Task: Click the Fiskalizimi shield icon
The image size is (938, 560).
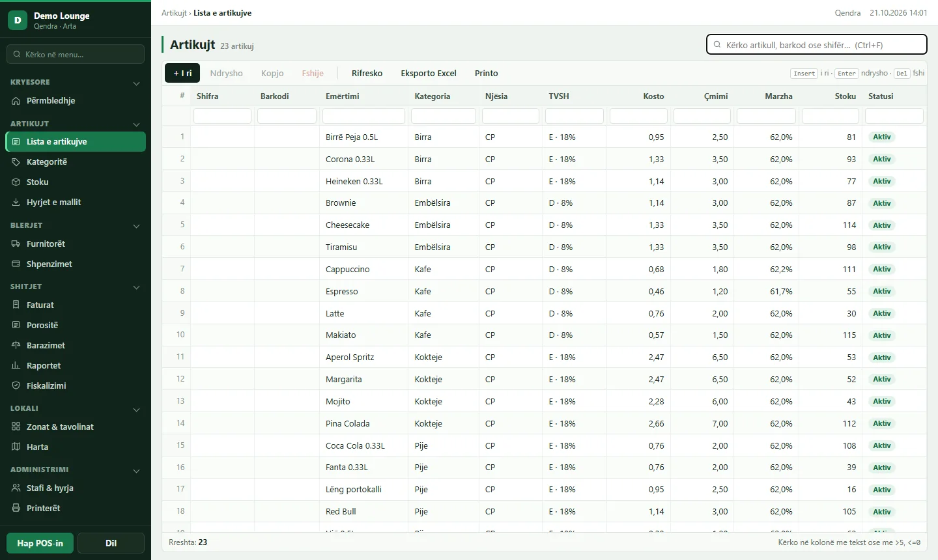Action: [x=16, y=386]
